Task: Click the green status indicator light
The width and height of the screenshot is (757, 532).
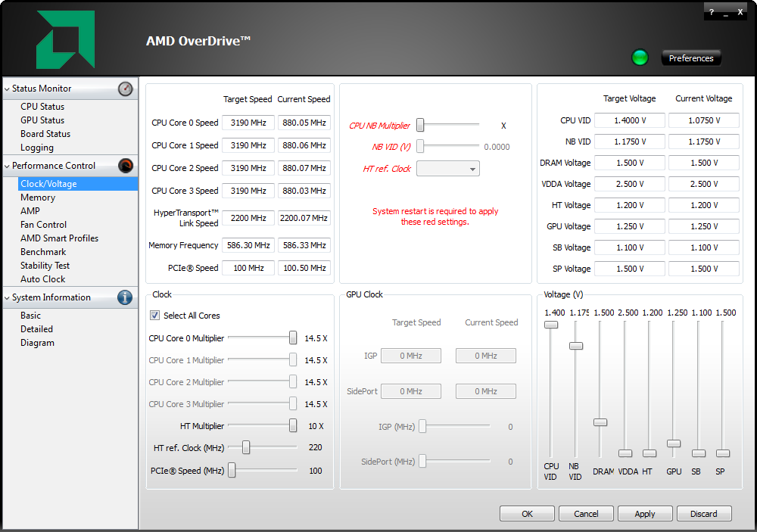Action: point(640,58)
